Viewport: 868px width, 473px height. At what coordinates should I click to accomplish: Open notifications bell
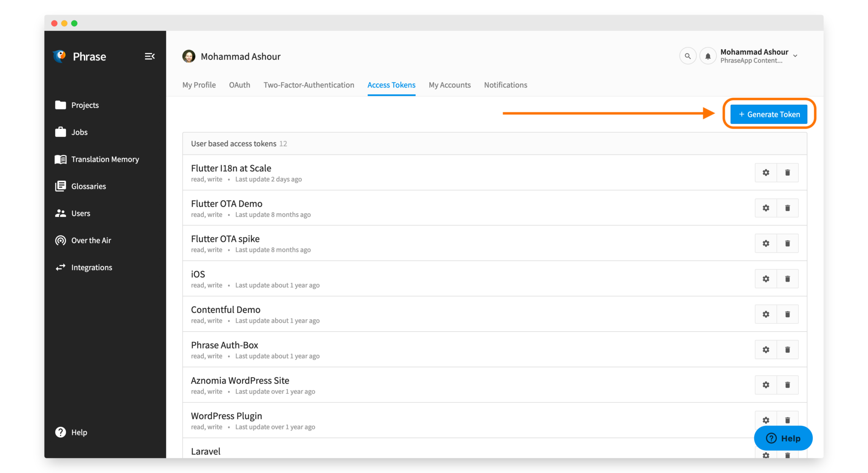point(708,55)
